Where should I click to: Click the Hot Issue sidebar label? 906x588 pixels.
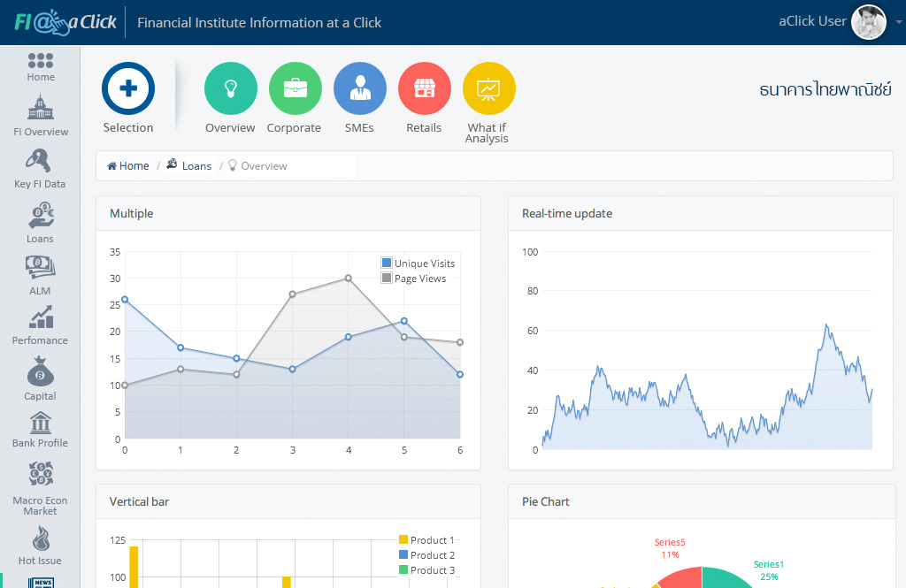coord(40,561)
